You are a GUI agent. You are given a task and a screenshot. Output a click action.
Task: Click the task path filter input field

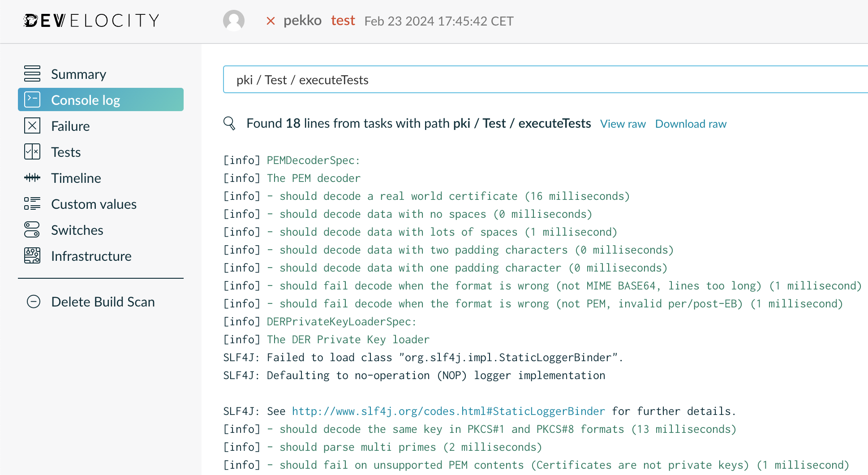tap(546, 80)
